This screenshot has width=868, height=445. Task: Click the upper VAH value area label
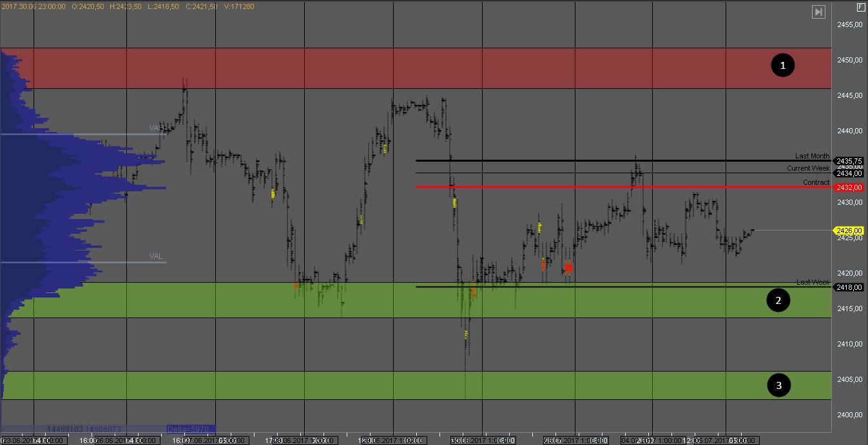click(156, 128)
